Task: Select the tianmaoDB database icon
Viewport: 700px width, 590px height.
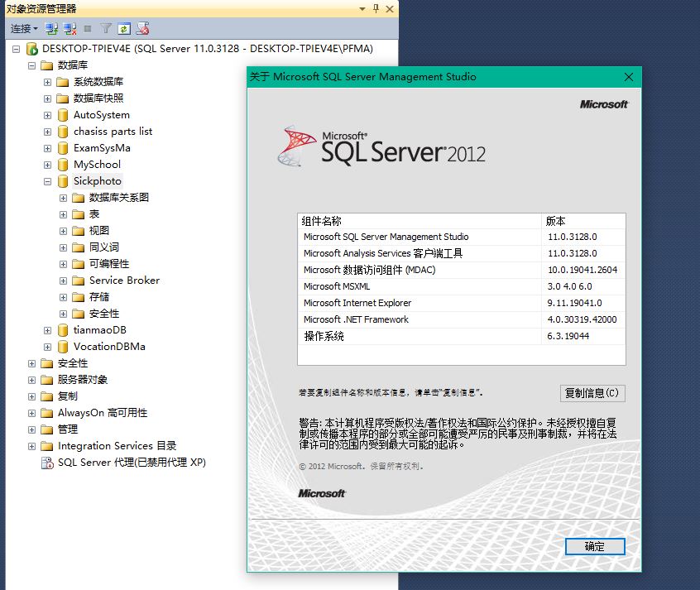Action: tap(63, 330)
